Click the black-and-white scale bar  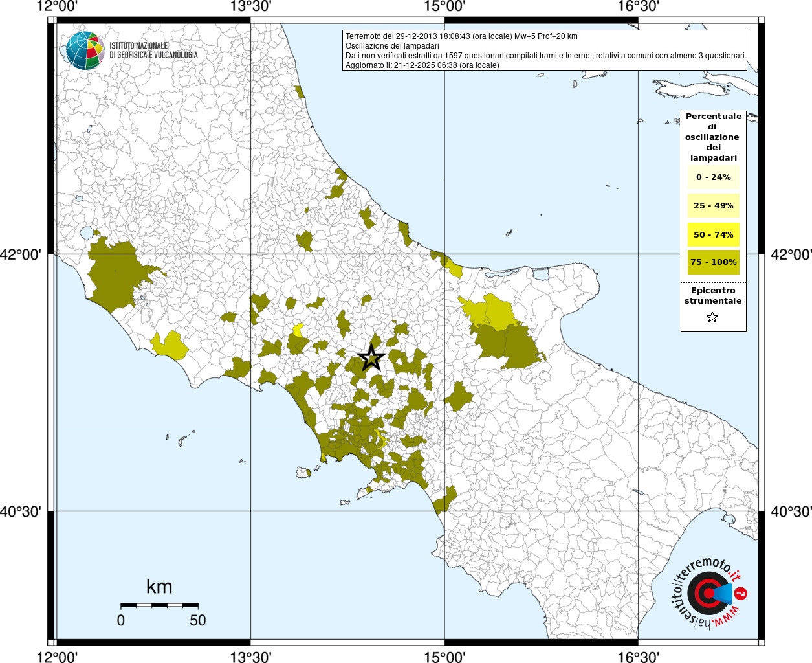pyautogui.click(x=159, y=605)
